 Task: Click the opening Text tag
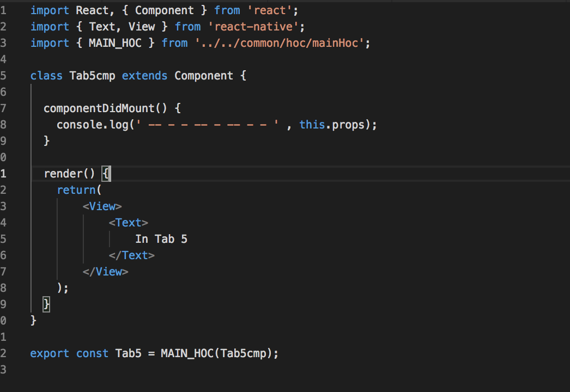128,223
